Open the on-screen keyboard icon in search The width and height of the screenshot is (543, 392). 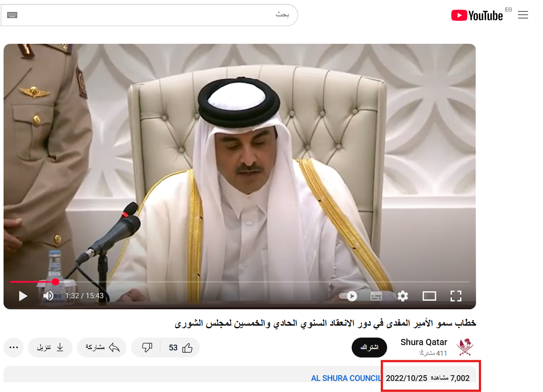[x=12, y=15]
